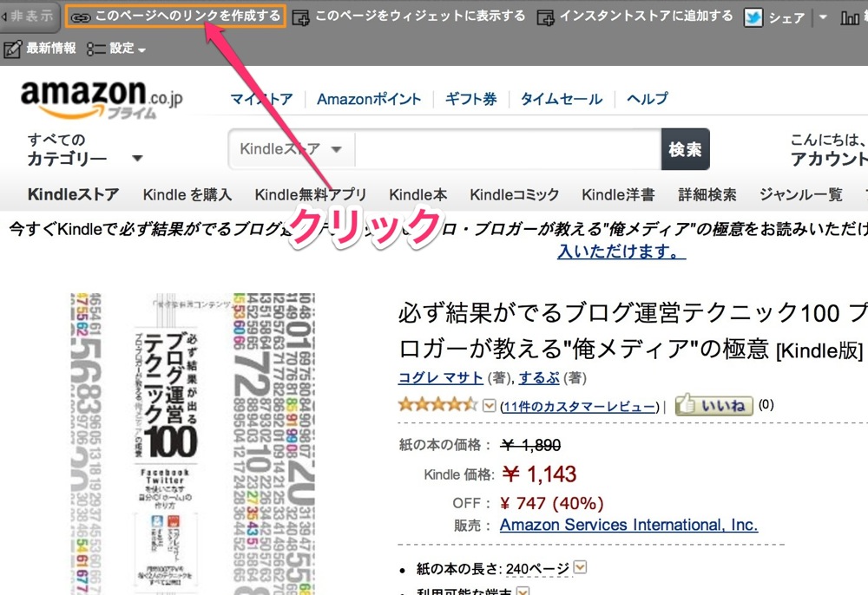Select ジャンル一覧 menu item
This screenshot has height=595, width=868.
point(800,194)
